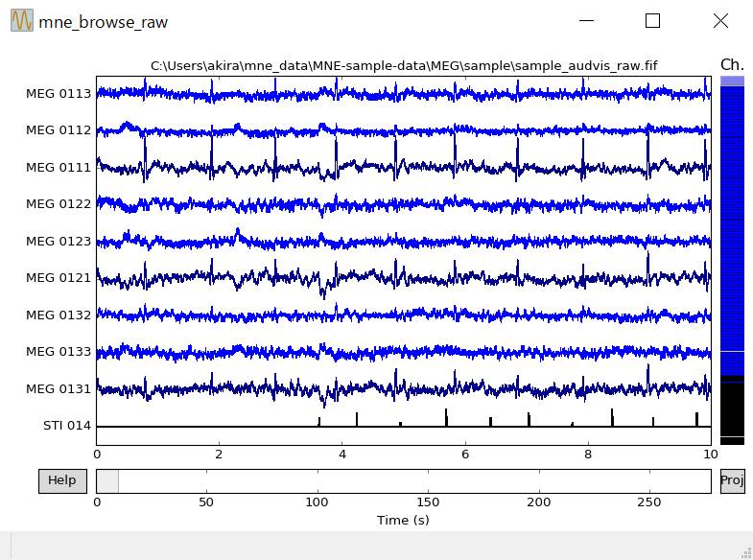Toggle the MEG 0131 channel label

click(x=59, y=389)
